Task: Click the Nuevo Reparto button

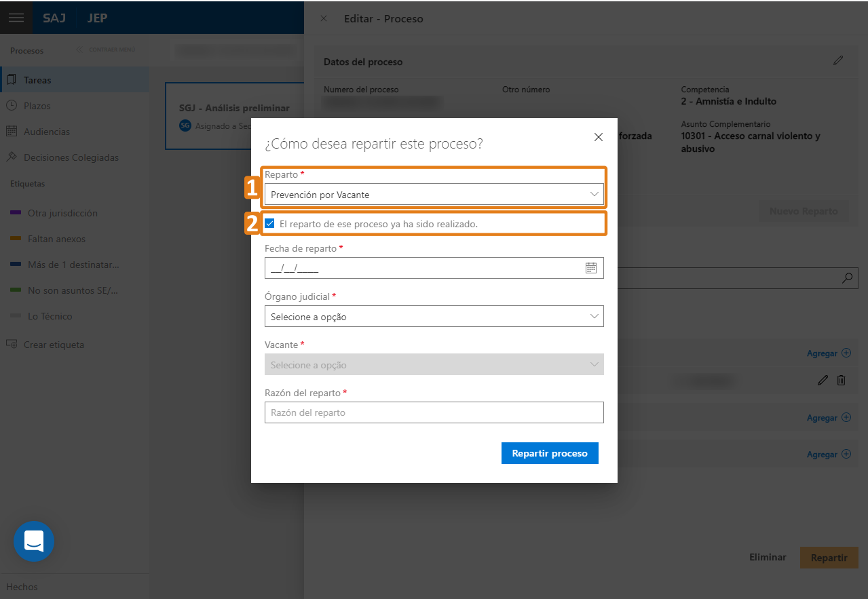Action: coord(803,211)
